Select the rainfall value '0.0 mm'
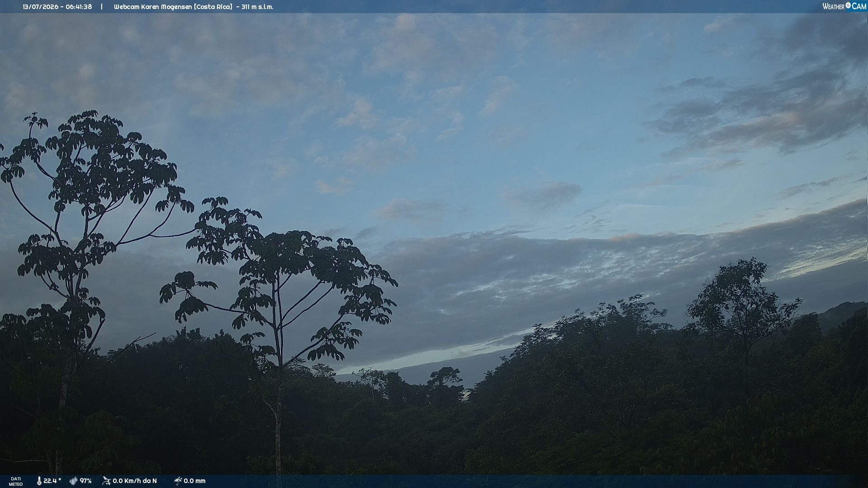The image size is (868, 488). point(194,481)
